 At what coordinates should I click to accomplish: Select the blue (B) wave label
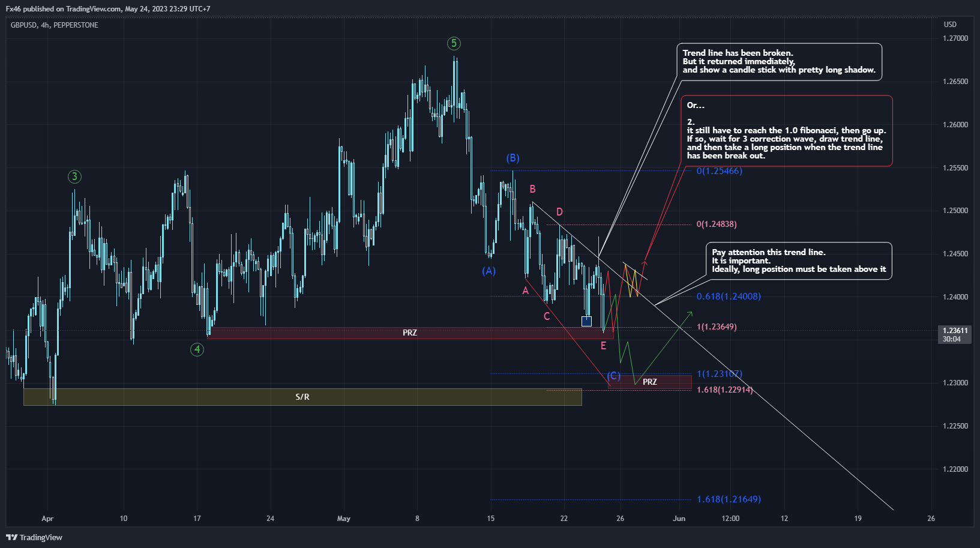point(513,158)
